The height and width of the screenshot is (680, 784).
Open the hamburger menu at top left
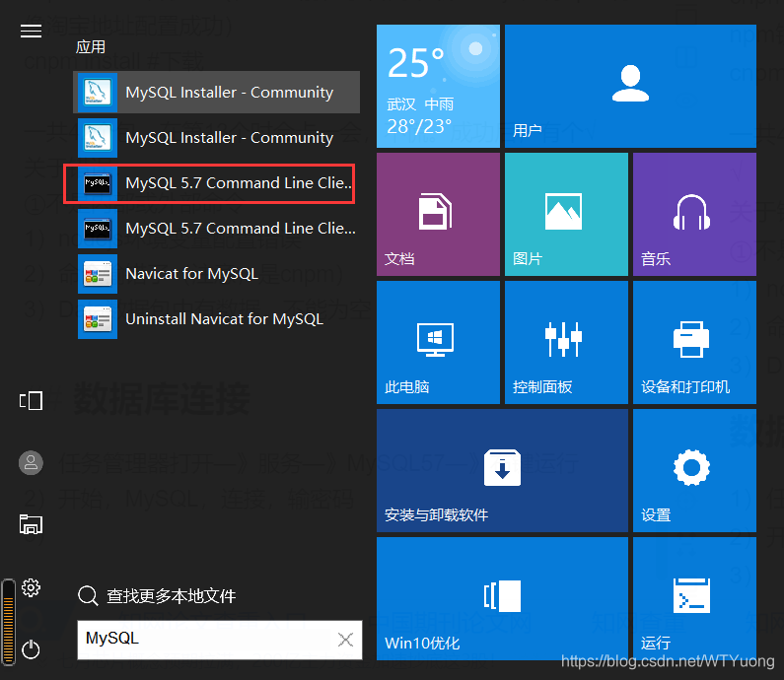pos(31,31)
